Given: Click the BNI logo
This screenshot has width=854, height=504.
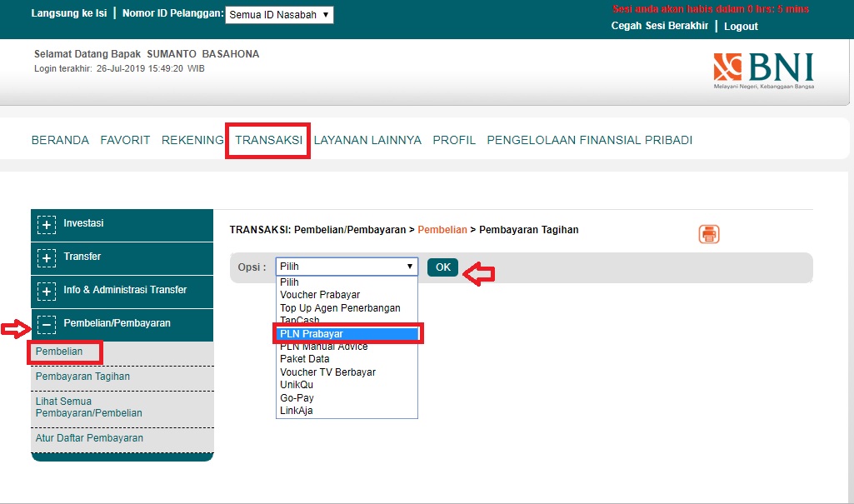Looking at the screenshot, I should (763, 71).
